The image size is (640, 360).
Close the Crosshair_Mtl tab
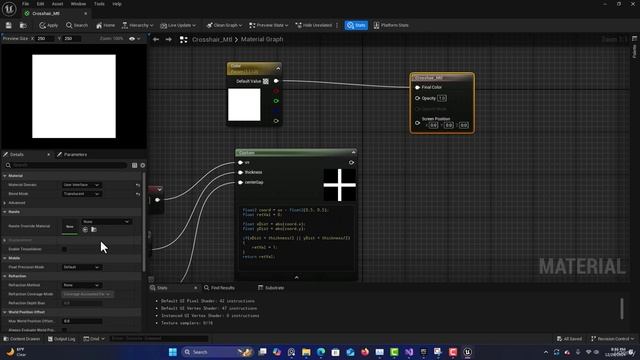85,13
